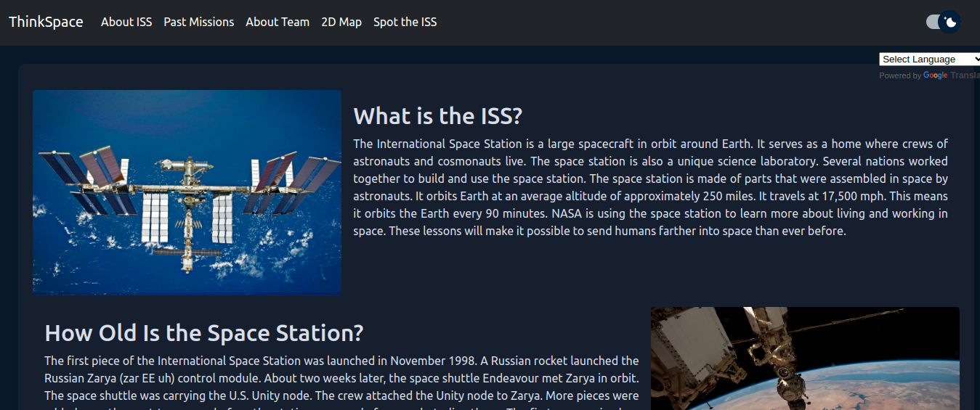Click the ISS solar panels image

pos(187,192)
